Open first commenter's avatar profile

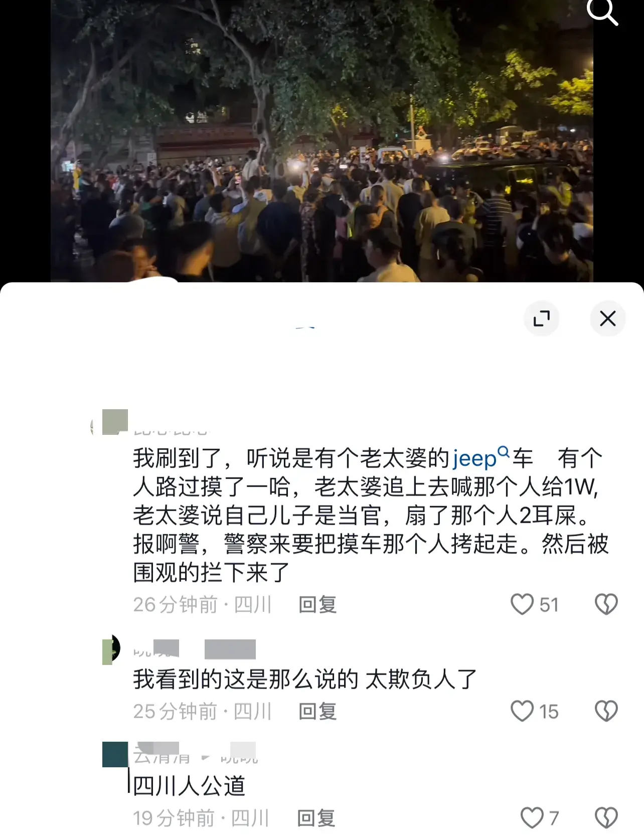click(x=114, y=422)
